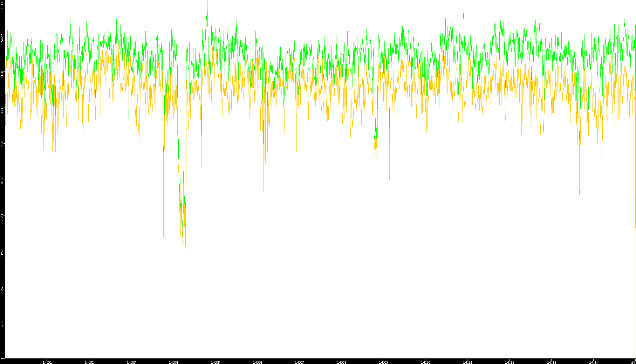Select the 14:02 time axis label
Viewport: 636px width, 364px height.
(89, 362)
